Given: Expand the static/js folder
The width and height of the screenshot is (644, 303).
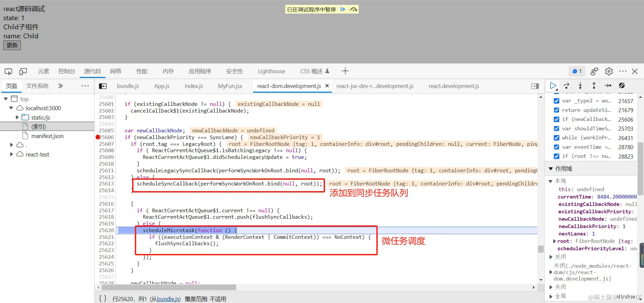Looking at the screenshot, I should [x=17, y=117].
